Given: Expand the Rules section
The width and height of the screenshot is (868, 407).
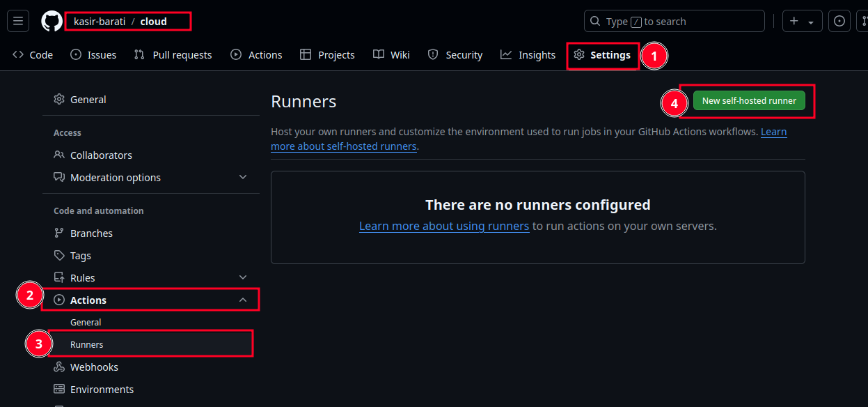Looking at the screenshot, I should click(x=243, y=277).
